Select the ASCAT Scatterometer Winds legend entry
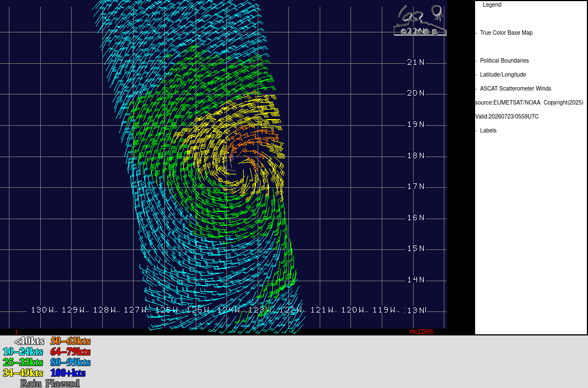588x388 pixels. pos(516,88)
